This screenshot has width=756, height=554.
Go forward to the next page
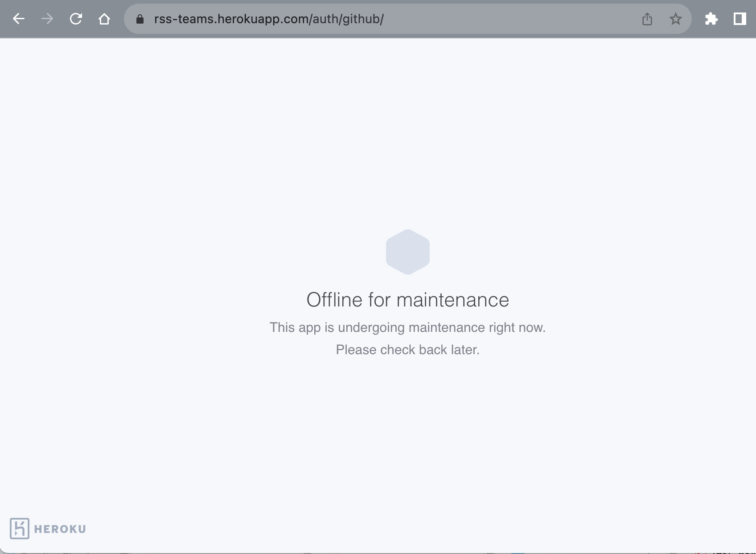click(x=47, y=19)
